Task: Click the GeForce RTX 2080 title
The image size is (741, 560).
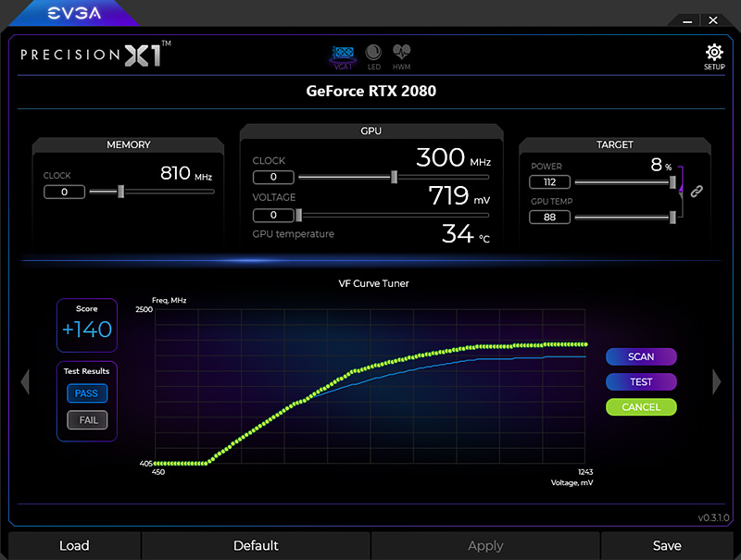Action: click(371, 91)
